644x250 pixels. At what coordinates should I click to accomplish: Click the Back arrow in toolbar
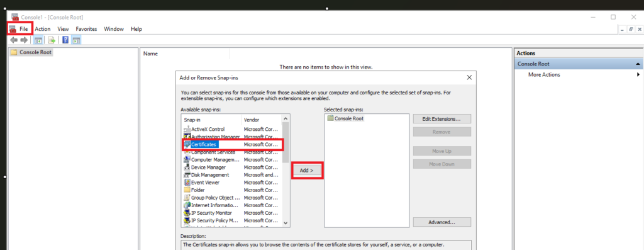14,40
